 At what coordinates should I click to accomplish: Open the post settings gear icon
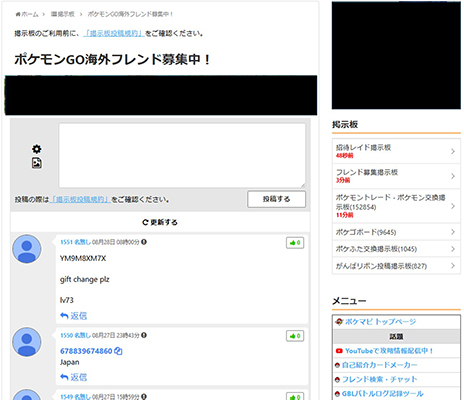[x=37, y=149]
